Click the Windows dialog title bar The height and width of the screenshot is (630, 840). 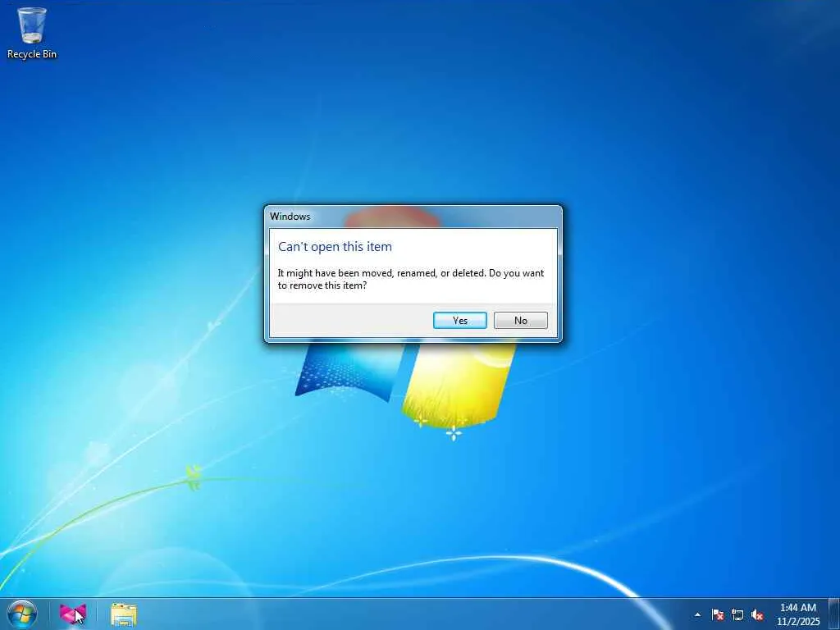pyautogui.click(x=413, y=217)
